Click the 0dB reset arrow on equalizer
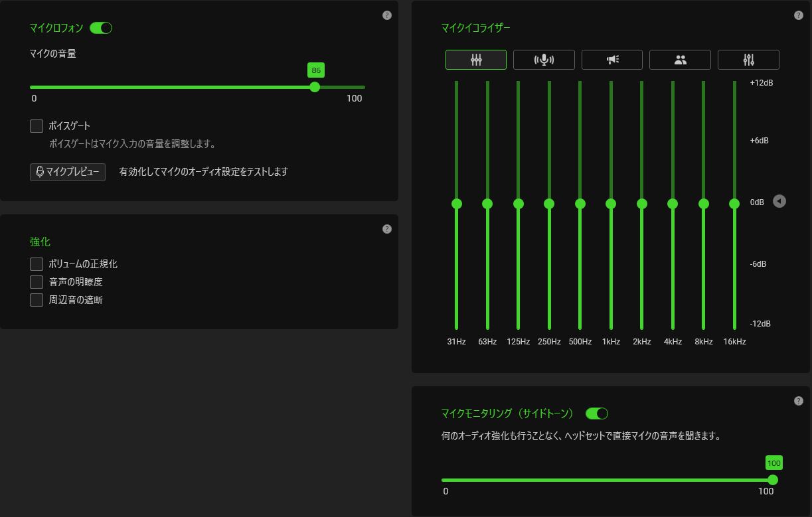812x517 pixels. tap(779, 201)
